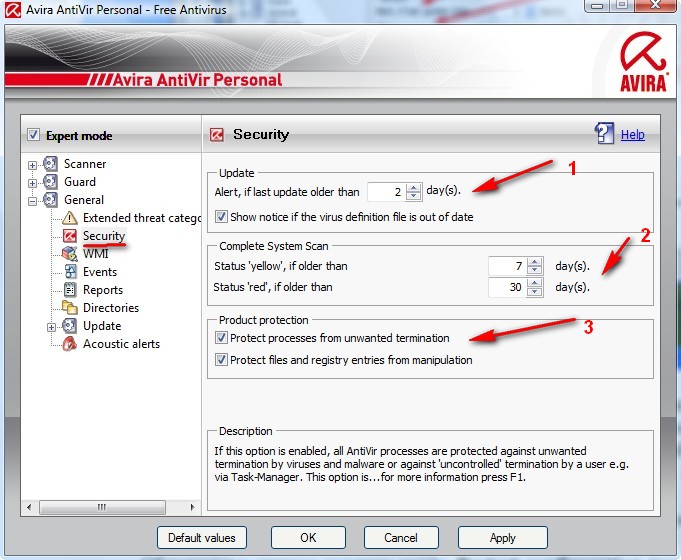Viewport: 681px width, 560px height.
Task: Click the Cancel button
Action: tap(401, 538)
